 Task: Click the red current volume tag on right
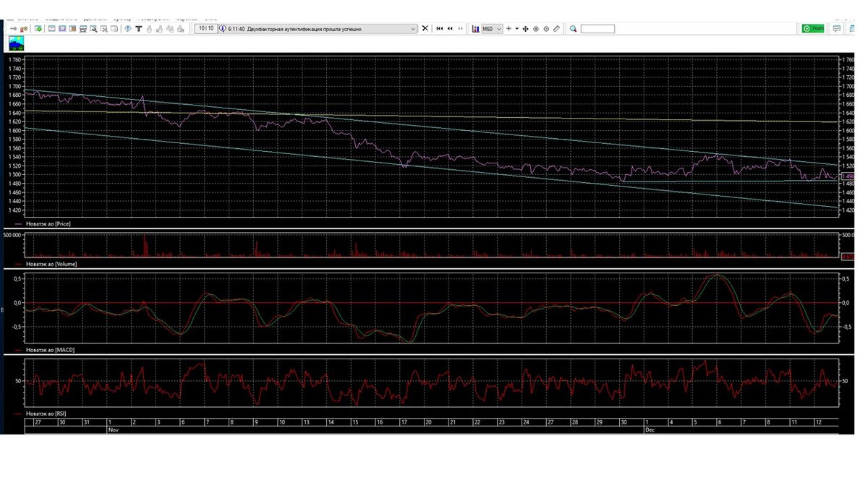coord(849,257)
